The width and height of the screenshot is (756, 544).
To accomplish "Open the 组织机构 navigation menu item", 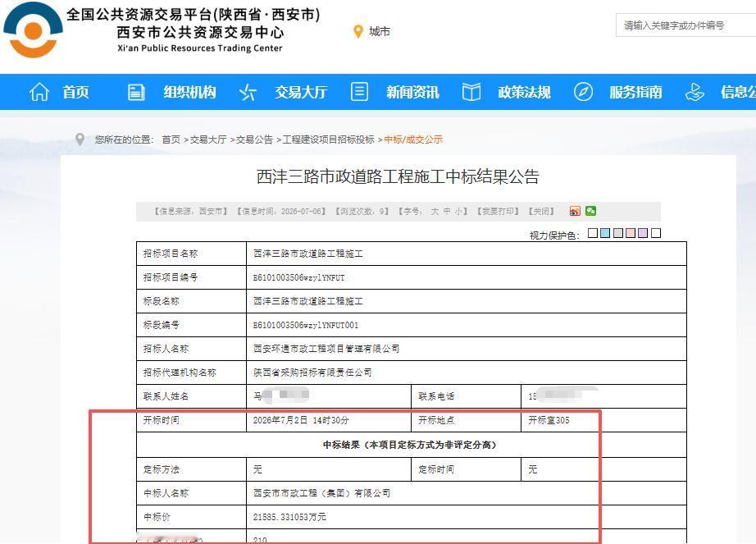I will click(189, 92).
